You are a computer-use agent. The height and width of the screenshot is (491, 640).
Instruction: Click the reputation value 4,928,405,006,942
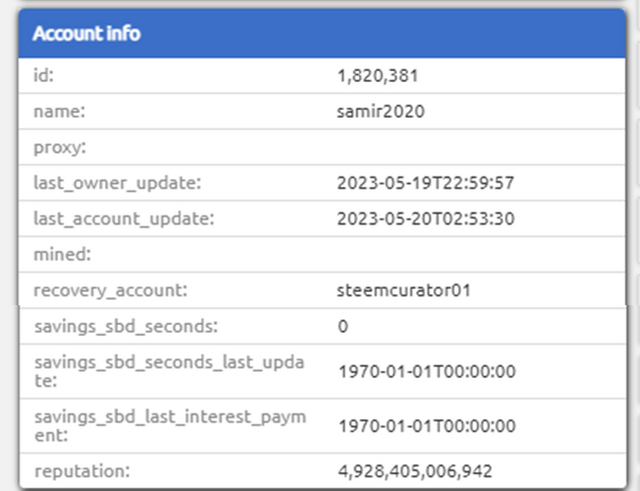pos(415,471)
